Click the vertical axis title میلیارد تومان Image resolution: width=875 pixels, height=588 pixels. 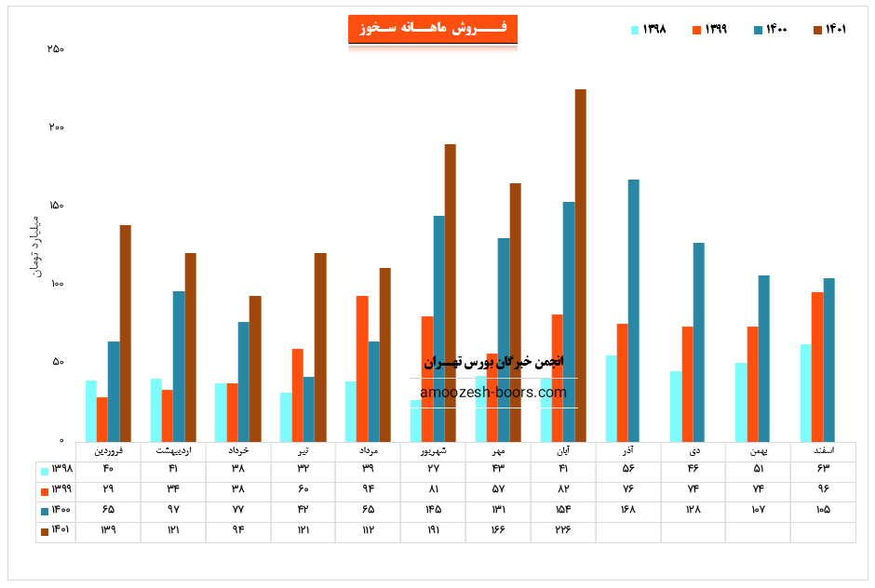coord(37,246)
